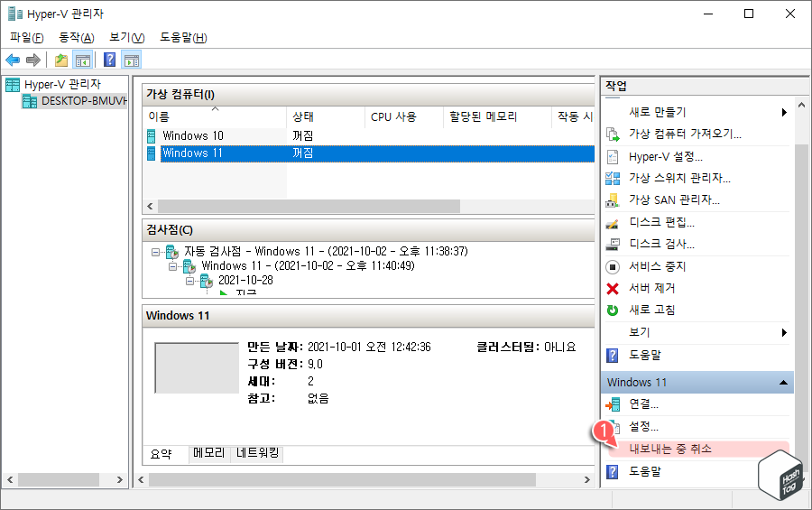Click the 자동 검사점 checkpoint icon
Screen dimensions: 812x510
click(172, 253)
